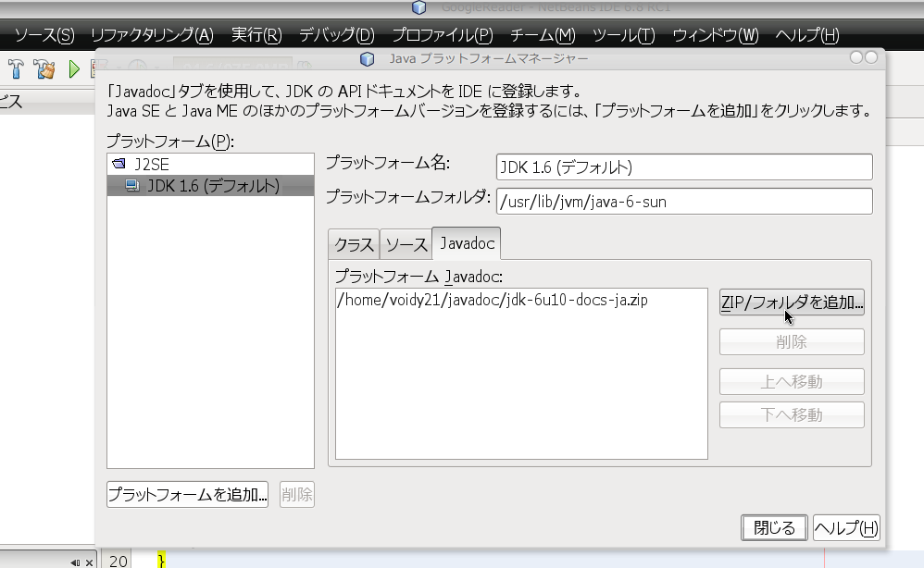924x568 pixels.
Task: Click 削除 button under platform list
Action: tap(297, 494)
